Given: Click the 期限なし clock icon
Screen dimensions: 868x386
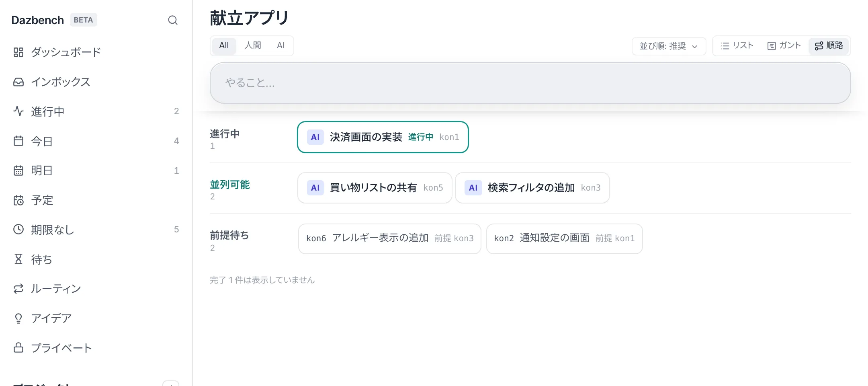Looking at the screenshot, I should (x=18, y=230).
